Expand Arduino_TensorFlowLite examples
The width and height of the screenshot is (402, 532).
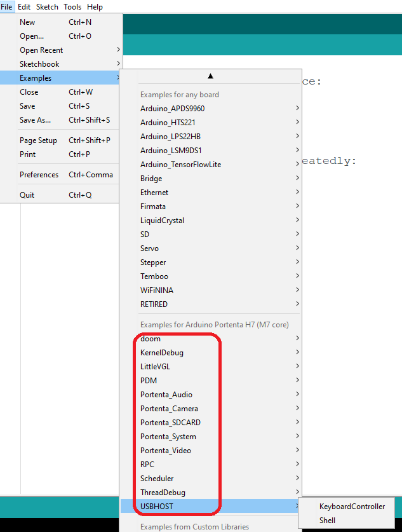211,164
